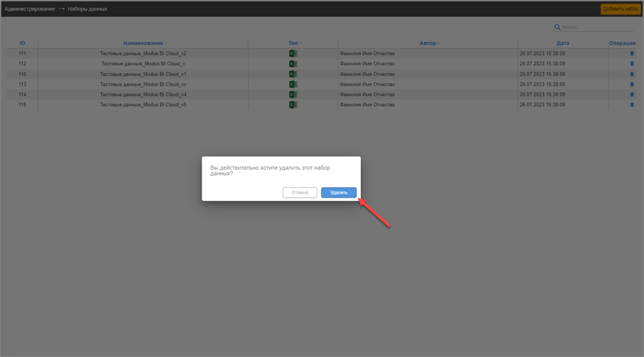This screenshot has width=644, height=357.
Task: Sort the table by Наименование column
Action: click(x=143, y=43)
